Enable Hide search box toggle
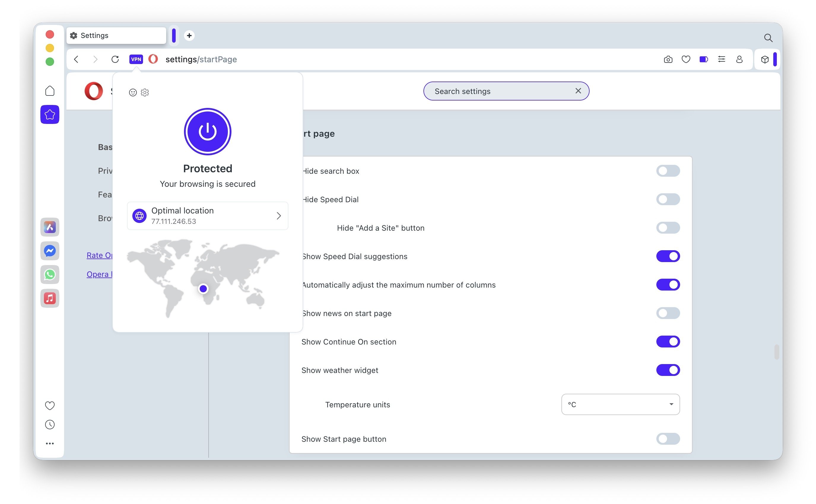Image resolution: width=816 pixels, height=504 pixels. [668, 171]
